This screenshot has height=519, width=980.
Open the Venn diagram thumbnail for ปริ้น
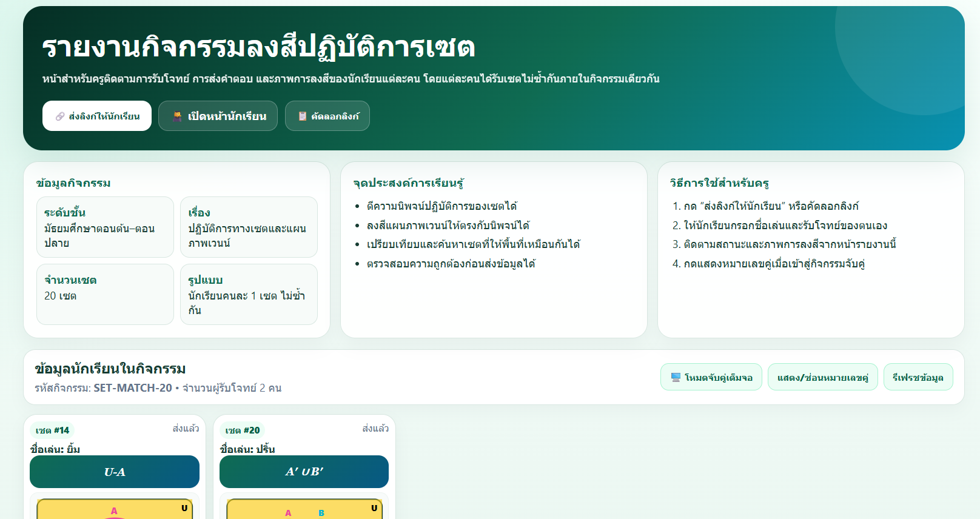[x=304, y=508]
